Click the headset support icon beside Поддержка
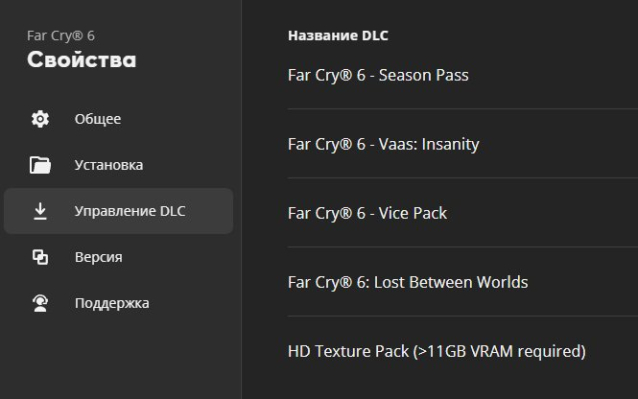Image resolution: width=638 pixels, height=399 pixels. coord(40,303)
